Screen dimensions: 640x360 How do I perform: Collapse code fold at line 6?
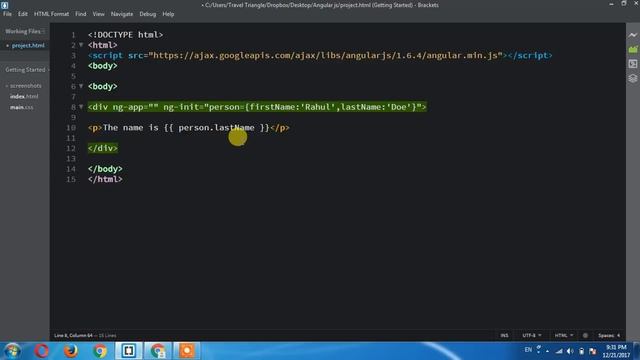click(81, 86)
